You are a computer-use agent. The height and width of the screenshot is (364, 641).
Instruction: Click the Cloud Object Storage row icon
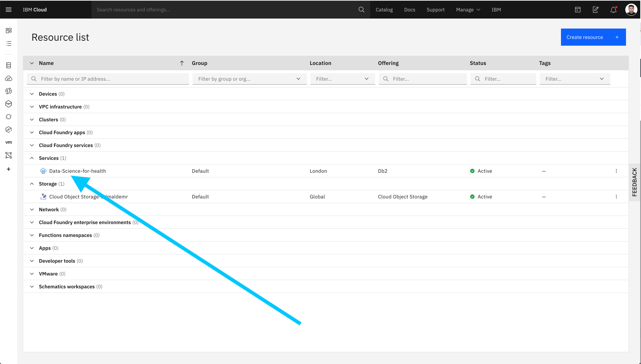click(x=43, y=197)
